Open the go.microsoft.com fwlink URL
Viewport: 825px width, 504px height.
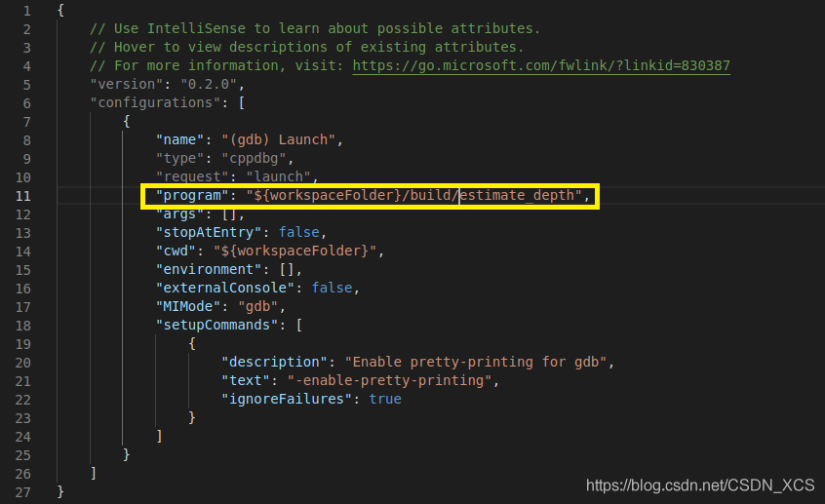pyautogui.click(x=540, y=65)
